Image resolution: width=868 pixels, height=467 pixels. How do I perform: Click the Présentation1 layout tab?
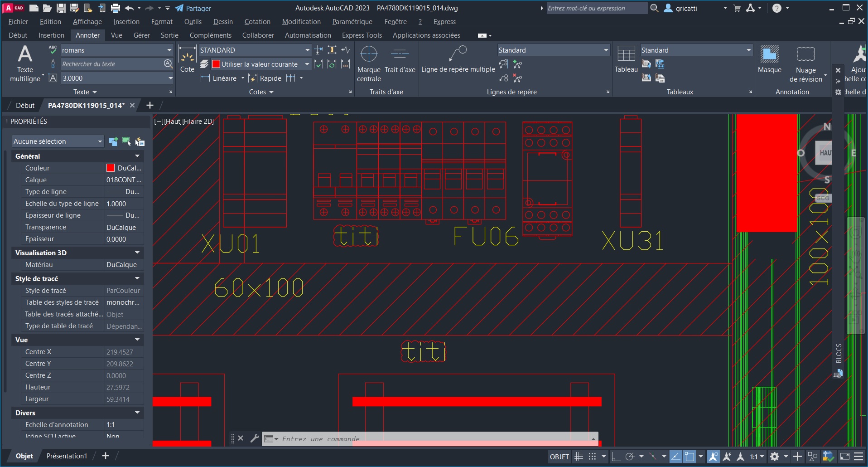click(66, 456)
